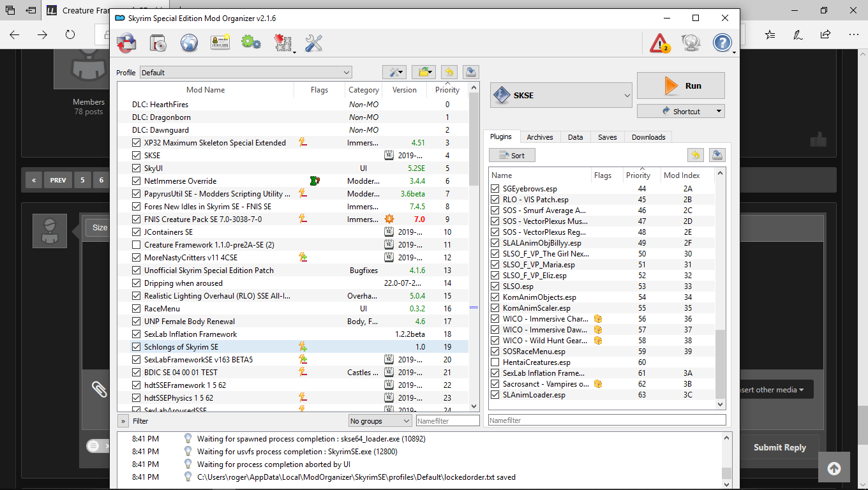The image size is (868, 490).
Task: Open the folder dropdown next to Profile
Action: pyautogui.click(x=424, y=72)
